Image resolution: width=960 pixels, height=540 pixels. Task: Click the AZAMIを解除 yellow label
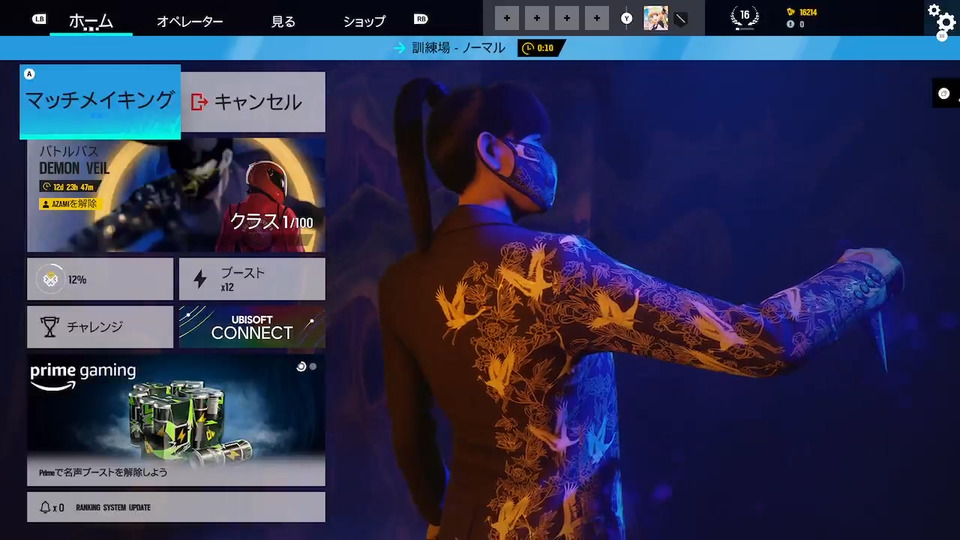(69, 204)
